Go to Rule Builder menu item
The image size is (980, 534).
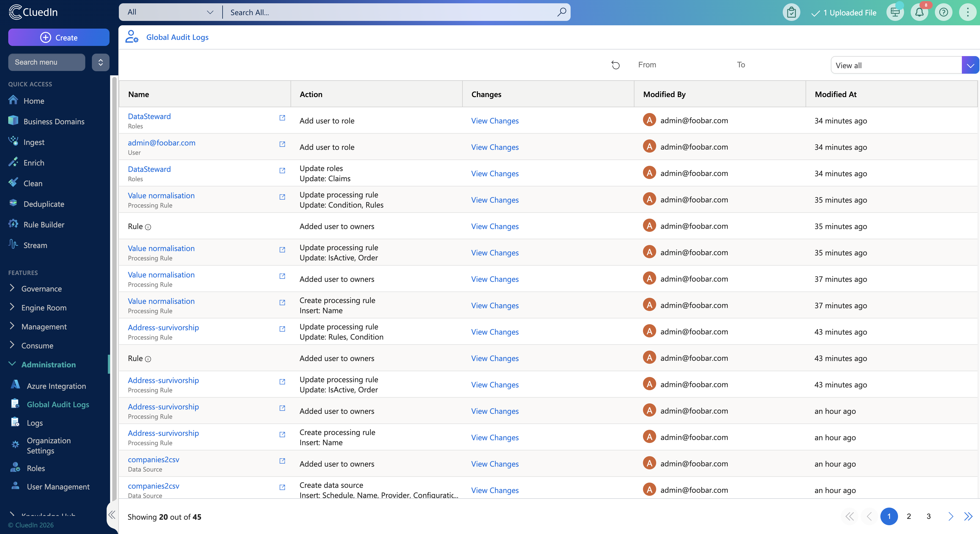click(x=44, y=224)
